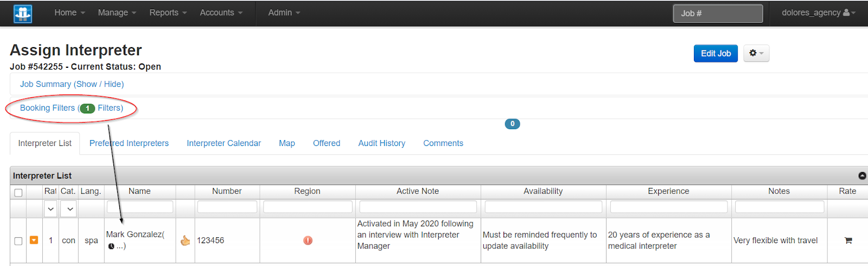Open the gear settings dropdown
This screenshot has height=266, width=868.
756,53
